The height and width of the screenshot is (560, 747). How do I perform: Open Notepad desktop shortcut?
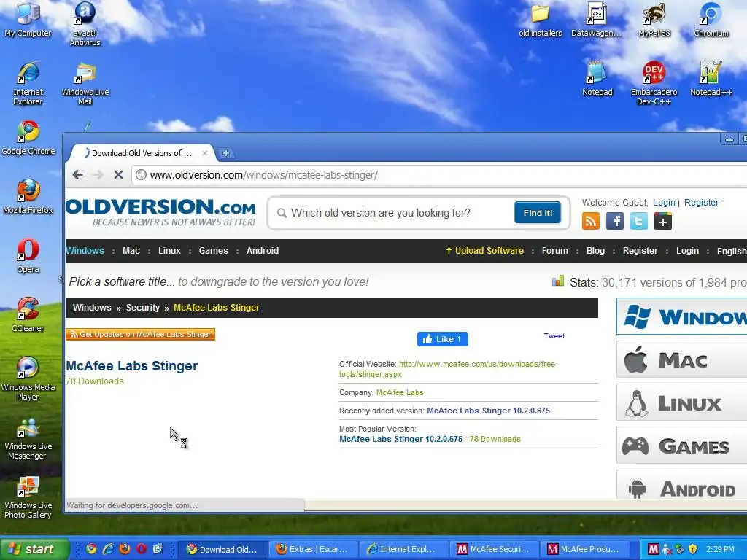pyautogui.click(x=597, y=78)
